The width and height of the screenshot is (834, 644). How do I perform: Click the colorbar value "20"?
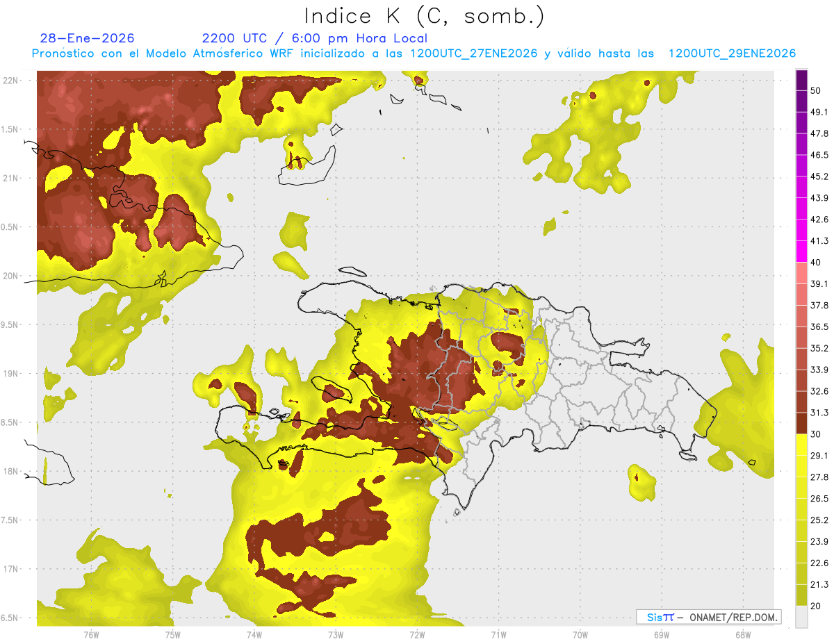click(817, 606)
